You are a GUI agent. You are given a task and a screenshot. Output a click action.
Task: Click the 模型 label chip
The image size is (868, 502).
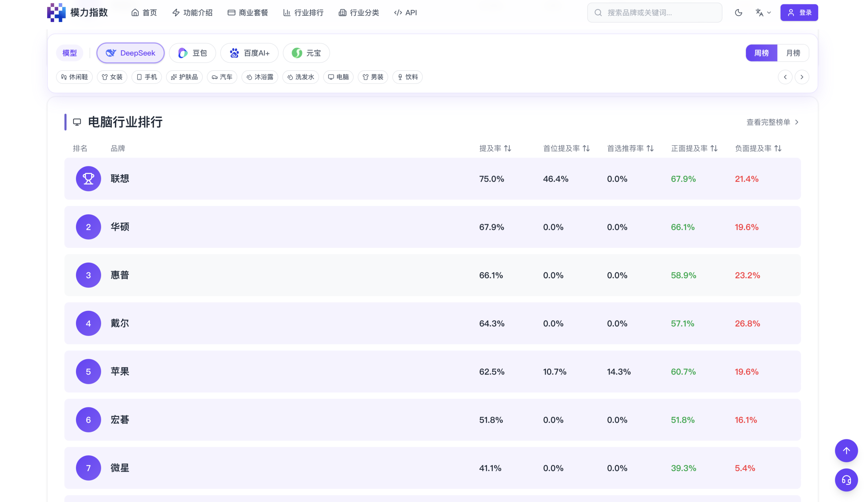click(70, 53)
